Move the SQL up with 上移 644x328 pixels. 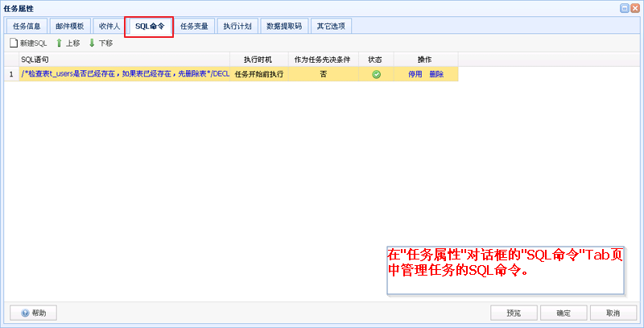(68, 44)
